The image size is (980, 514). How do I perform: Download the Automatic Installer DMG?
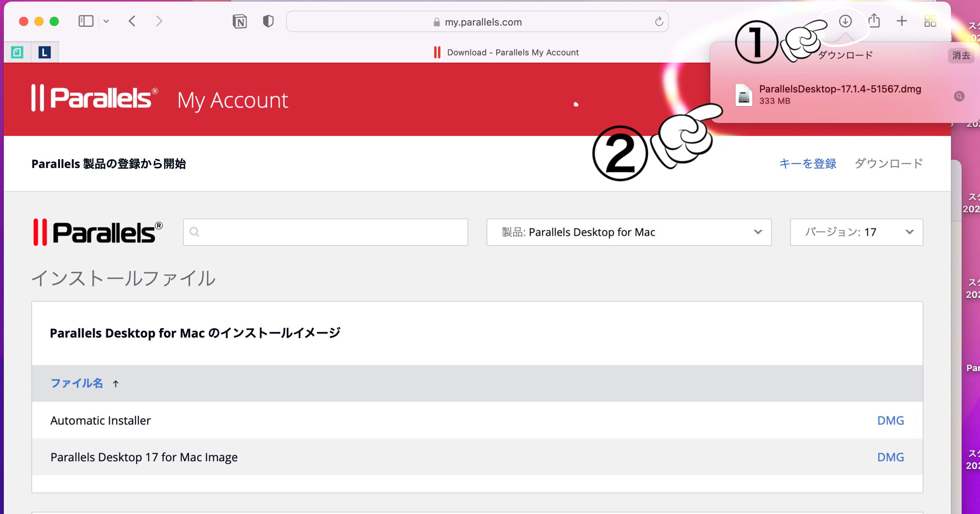tap(890, 420)
